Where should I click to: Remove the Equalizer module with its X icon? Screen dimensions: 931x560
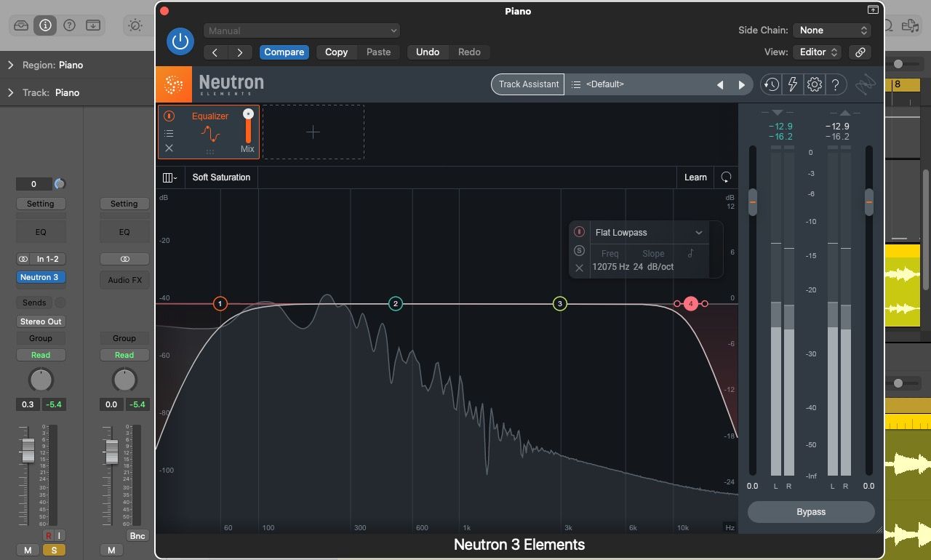click(x=169, y=148)
